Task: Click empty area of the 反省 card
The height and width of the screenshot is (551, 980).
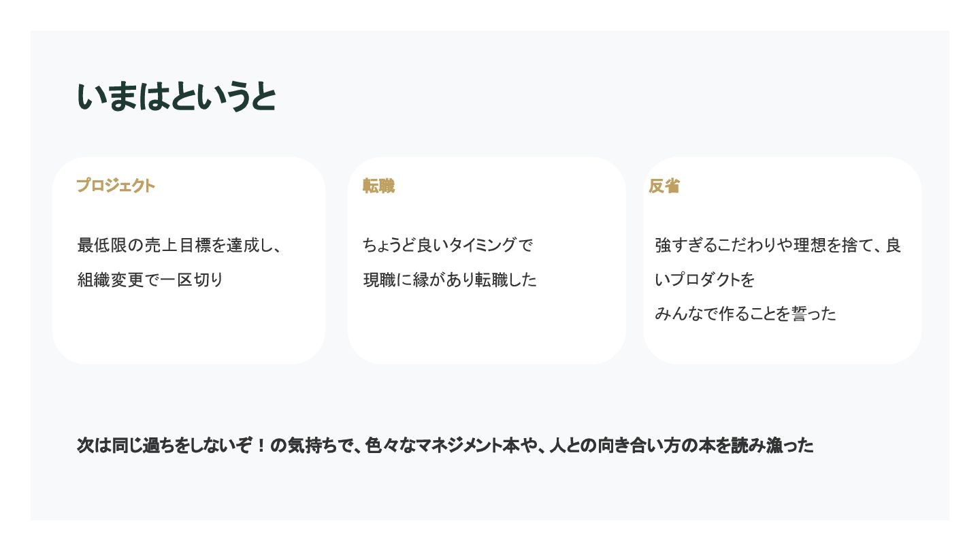Action: point(783,345)
